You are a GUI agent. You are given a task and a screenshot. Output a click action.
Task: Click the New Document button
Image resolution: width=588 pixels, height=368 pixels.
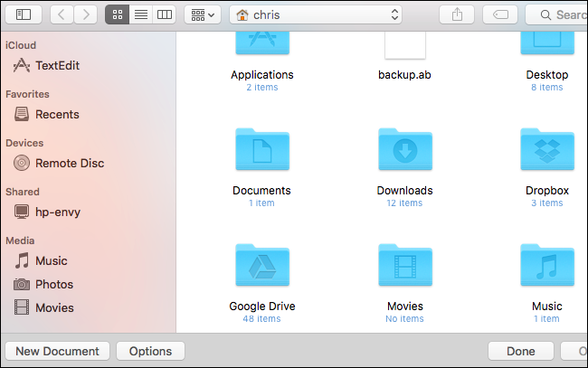(58, 351)
